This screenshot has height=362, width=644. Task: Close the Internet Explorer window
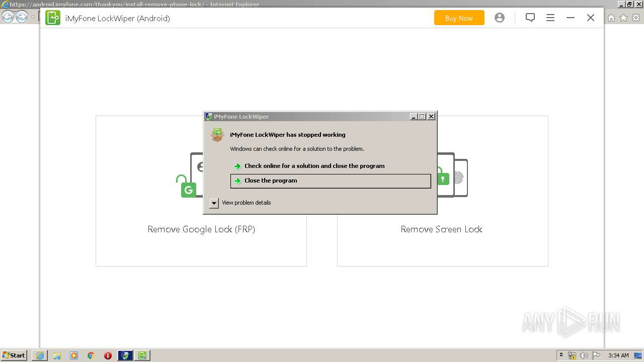pyautogui.click(x=638, y=4)
